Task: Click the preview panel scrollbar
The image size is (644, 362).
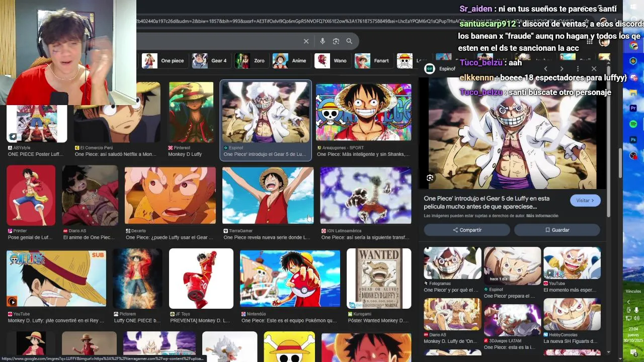Action: [609, 141]
